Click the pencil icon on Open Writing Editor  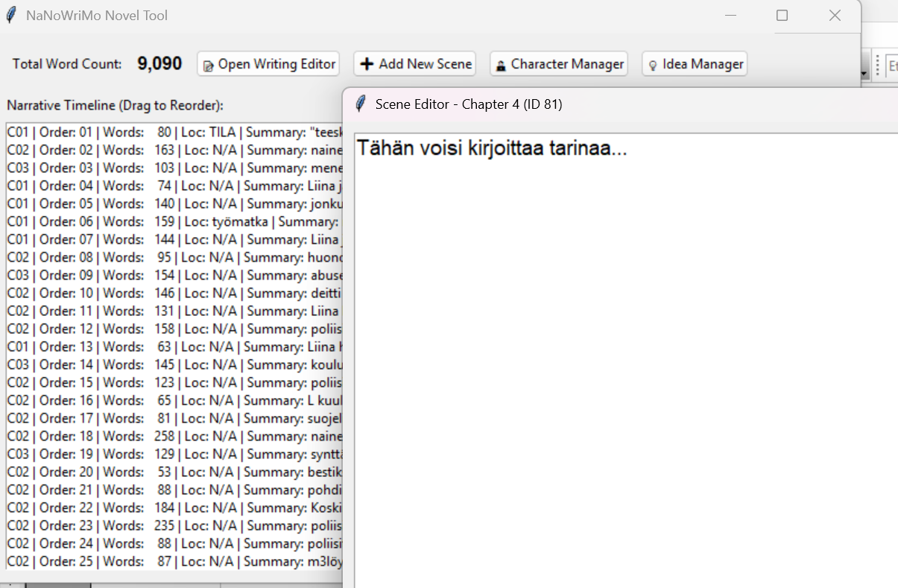tap(208, 65)
